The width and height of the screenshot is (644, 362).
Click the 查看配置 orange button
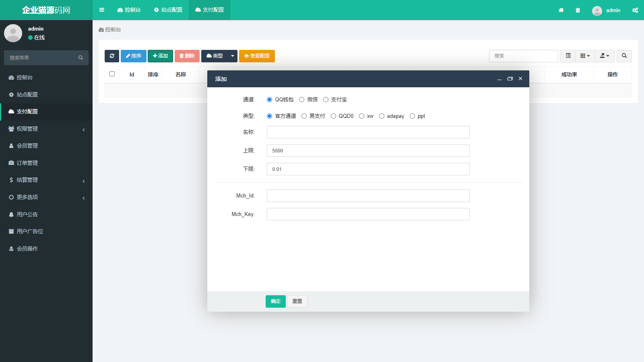click(x=257, y=56)
